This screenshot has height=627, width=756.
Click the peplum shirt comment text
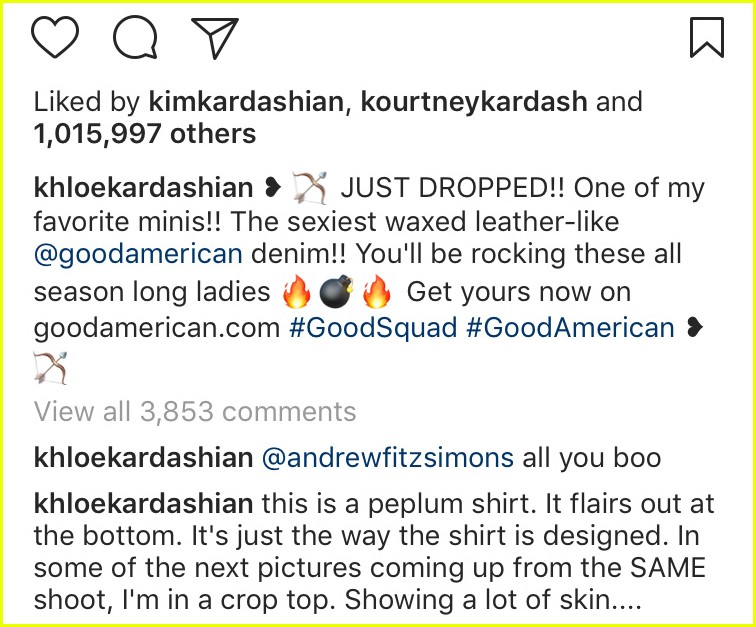[x=374, y=551]
